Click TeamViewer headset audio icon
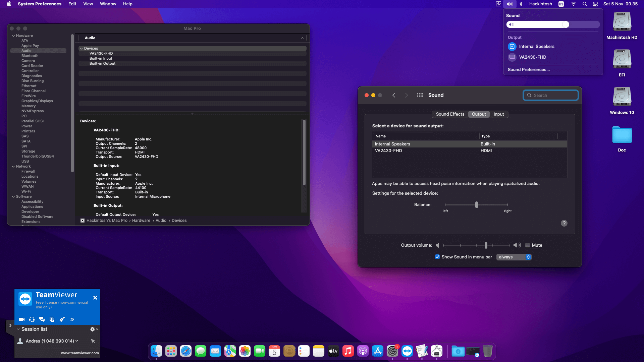This screenshot has height=362, width=644. pos(32,319)
